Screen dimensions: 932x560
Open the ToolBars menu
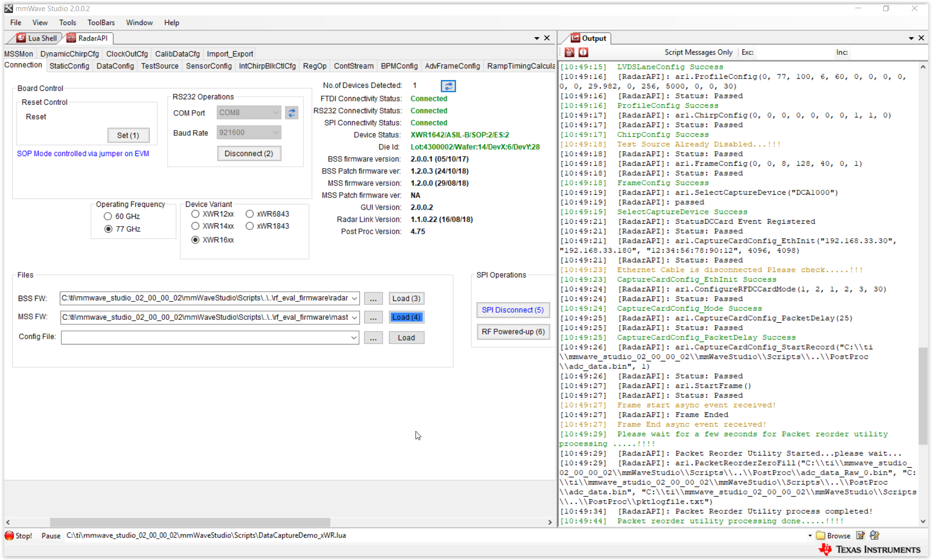click(x=101, y=23)
